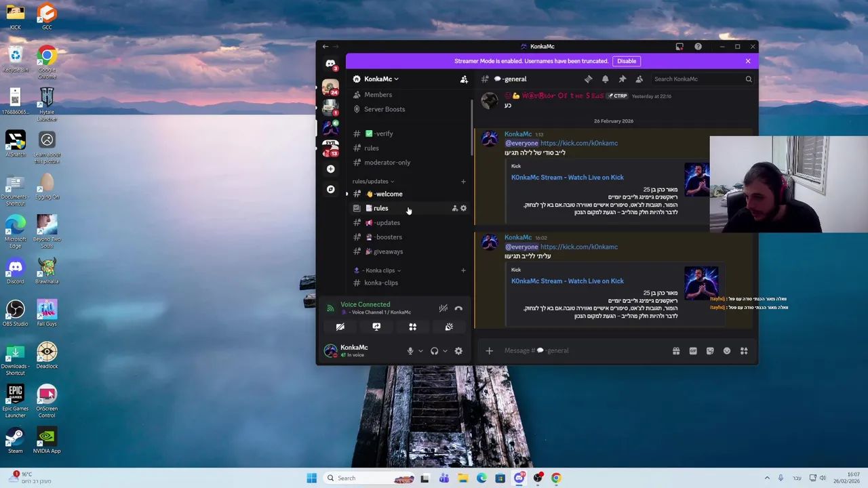
Task: Open the emoji picker
Action: pos(727,351)
